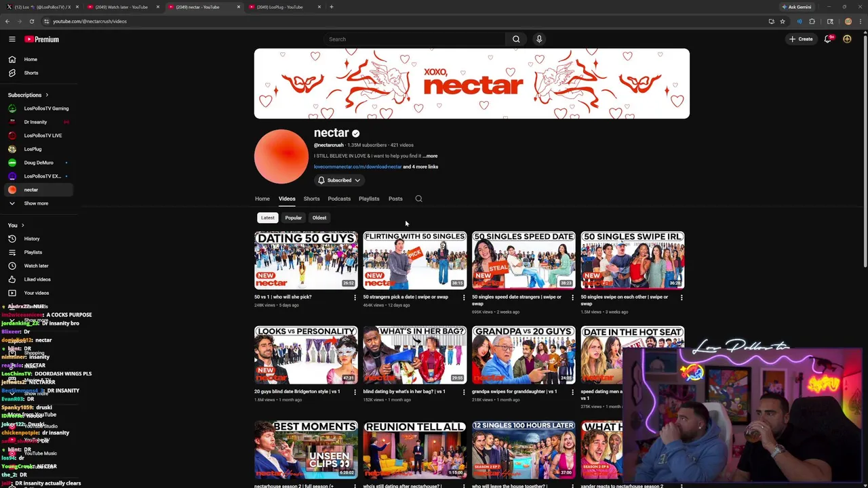Viewport: 868px width, 488px height.
Task: Bookmark this page with the star icon
Action: pos(783,21)
